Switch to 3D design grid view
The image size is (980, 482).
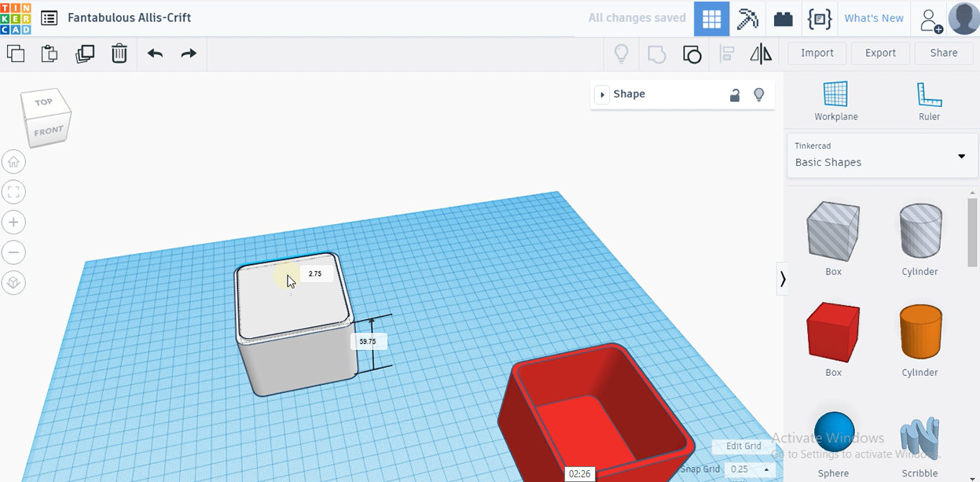(711, 18)
